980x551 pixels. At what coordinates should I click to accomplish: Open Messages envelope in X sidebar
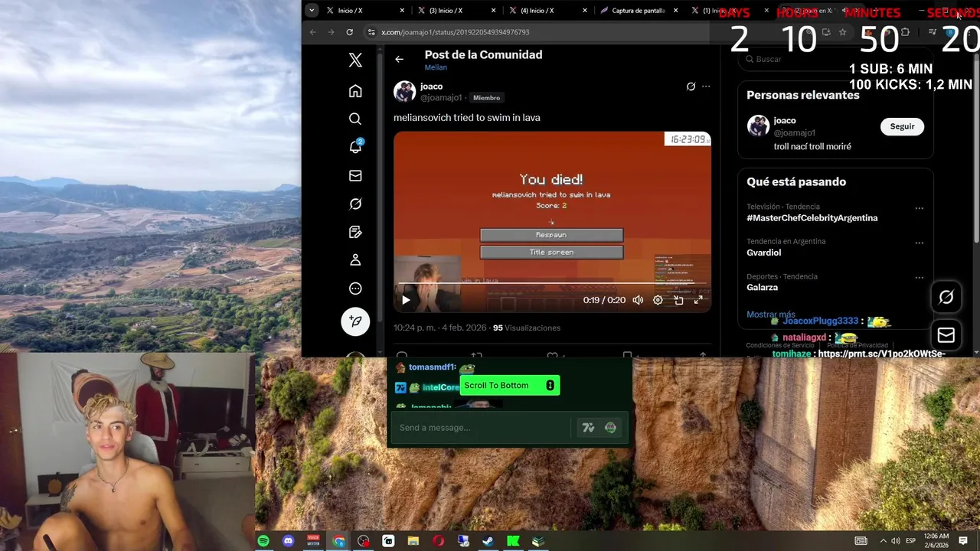click(x=355, y=175)
